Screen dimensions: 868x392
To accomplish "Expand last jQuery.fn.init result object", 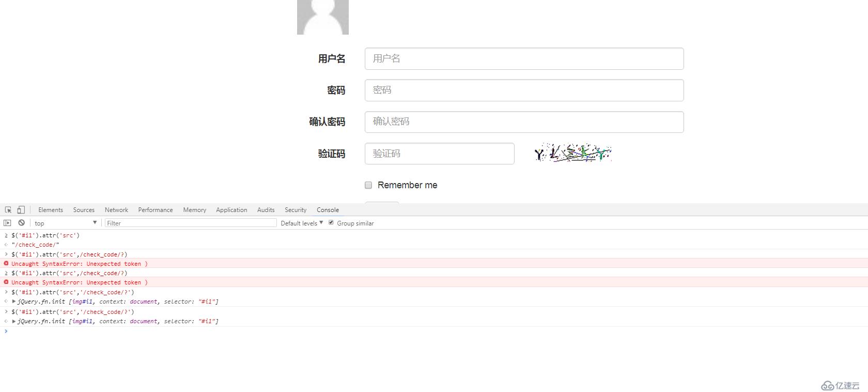I will click(14, 321).
